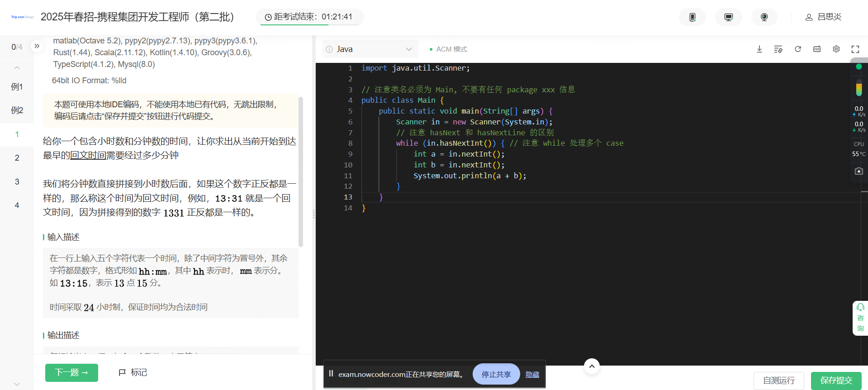Screen dimensions: 868x390
Task: Open the Java language dropdown
Action: (370, 49)
